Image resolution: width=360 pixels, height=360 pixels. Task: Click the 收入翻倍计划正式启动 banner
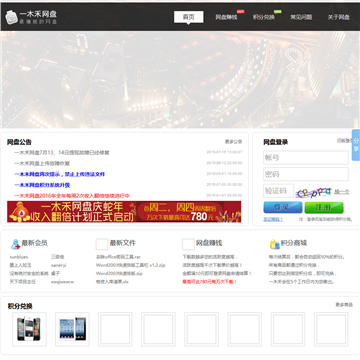coord(124,212)
